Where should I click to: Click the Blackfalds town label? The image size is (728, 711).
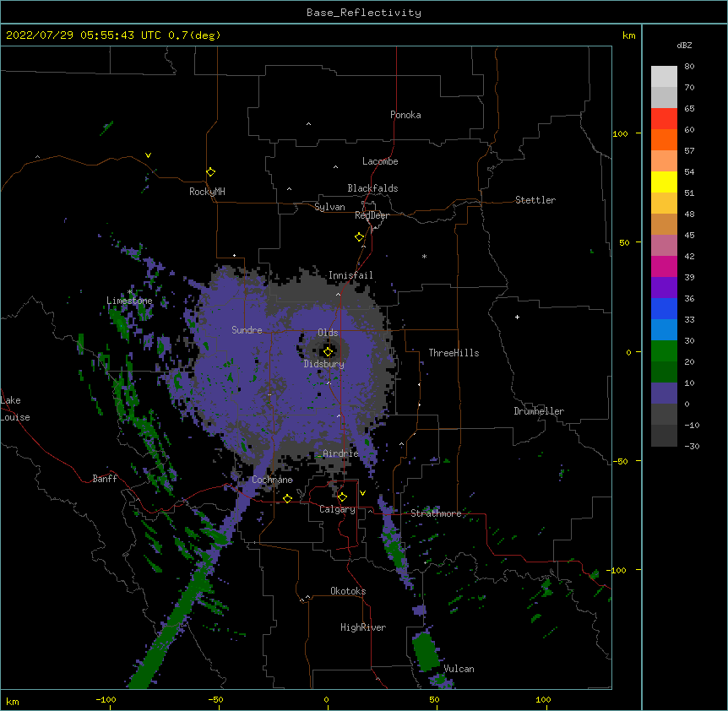pyautogui.click(x=372, y=188)
